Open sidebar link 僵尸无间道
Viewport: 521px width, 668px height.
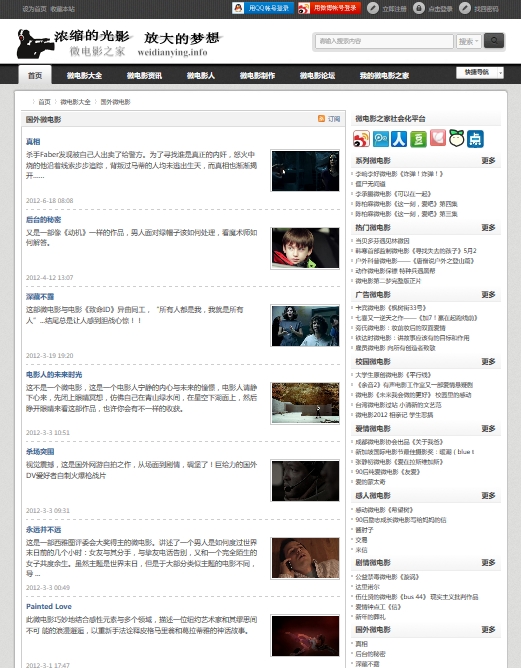click(x=370, y=184)
